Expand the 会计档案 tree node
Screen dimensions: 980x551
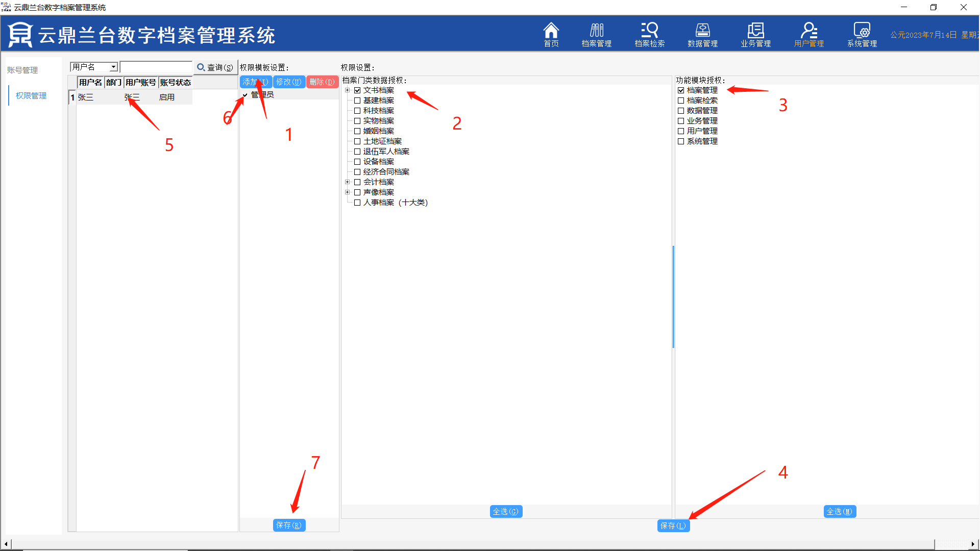(348, 182)
